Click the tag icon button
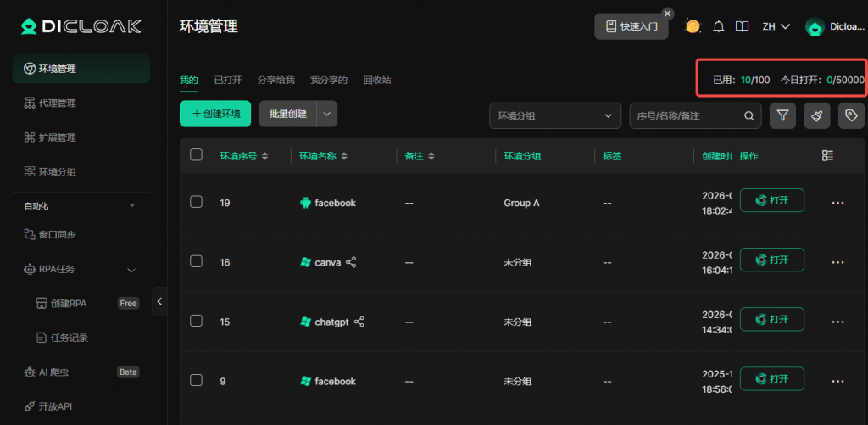The width and height of the screenshot is (868, 425). pyautogui.click(x=850, y=115)
